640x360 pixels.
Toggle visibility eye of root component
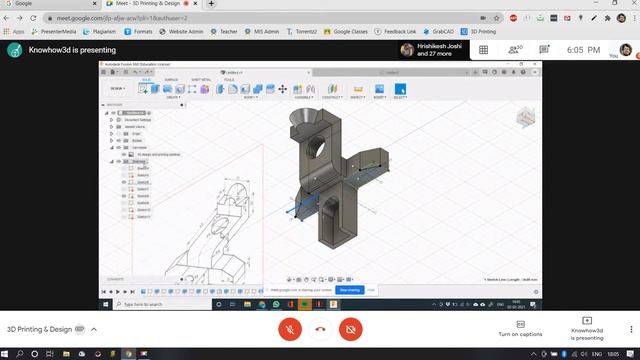(113, 113)
